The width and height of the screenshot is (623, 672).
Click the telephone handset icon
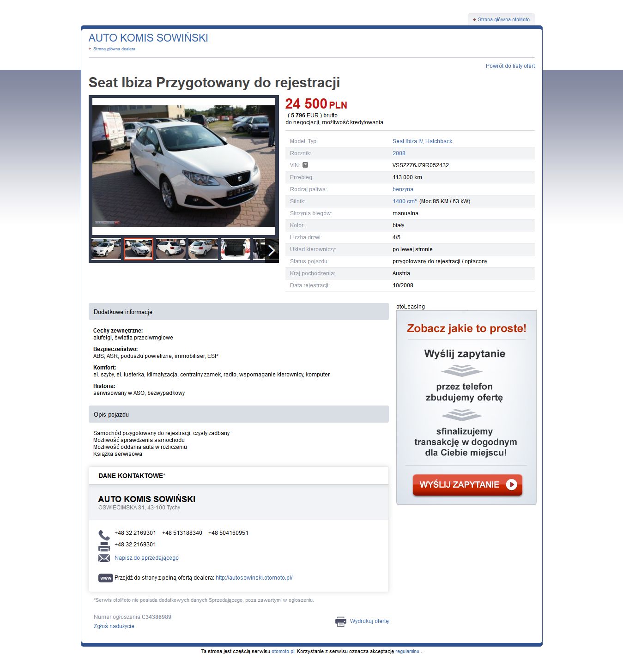[104, 535]
